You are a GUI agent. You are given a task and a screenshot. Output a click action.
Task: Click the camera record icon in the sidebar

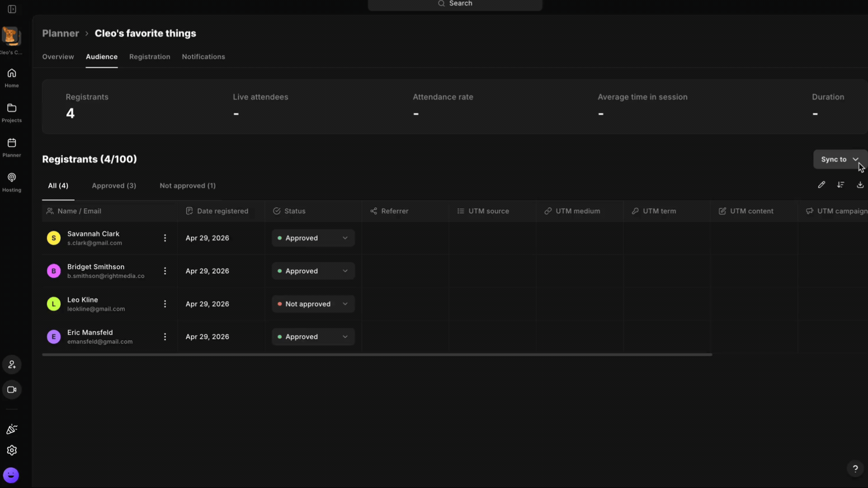coord(12,389)
